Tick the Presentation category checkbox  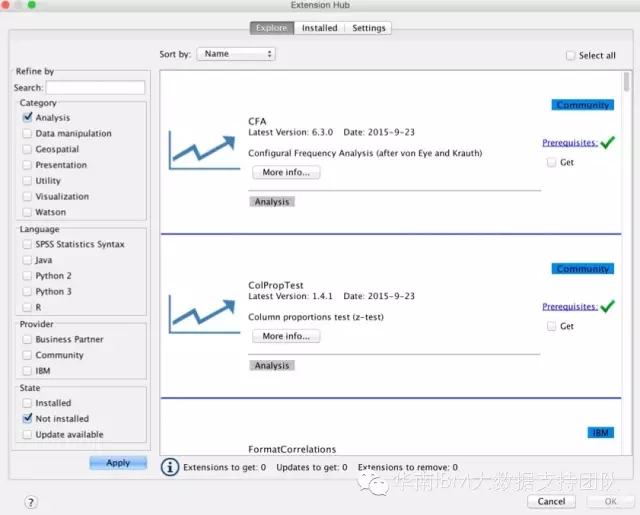tap(27, 165)
